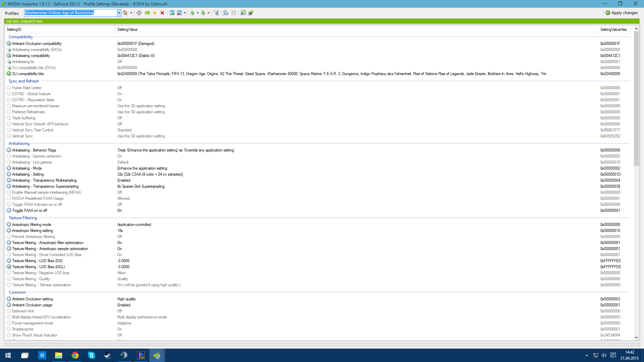Click value 32x CSAA for Antialiasing Setting
Screen dimensions: 644x362
coord(150,174)
